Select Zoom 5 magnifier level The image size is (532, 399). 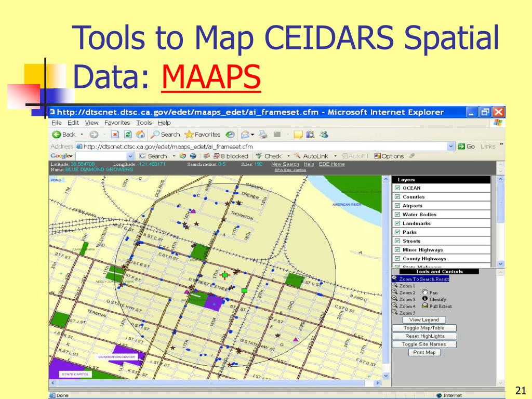[x=403, y=312]
